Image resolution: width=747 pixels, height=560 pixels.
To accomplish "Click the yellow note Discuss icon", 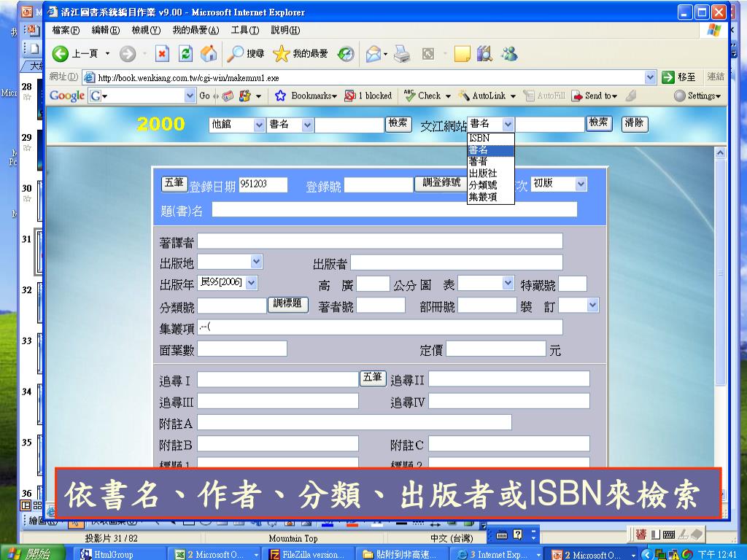I will click(x=462, y=54).
